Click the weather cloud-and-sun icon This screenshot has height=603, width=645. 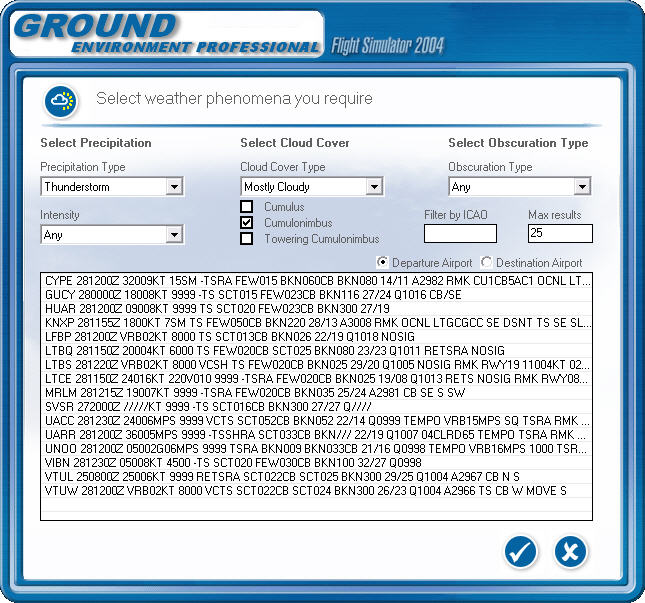[x=61, y=101]
